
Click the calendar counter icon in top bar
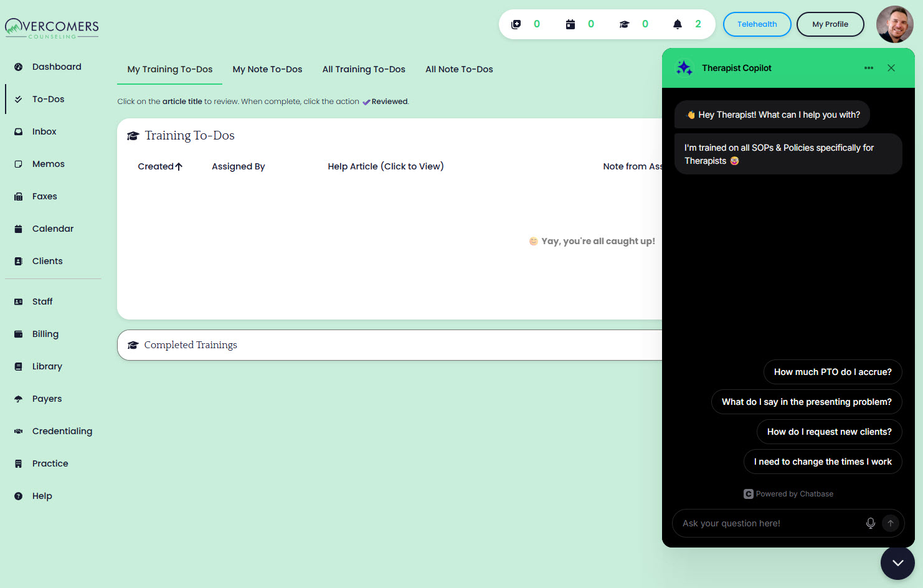point(570,24)
